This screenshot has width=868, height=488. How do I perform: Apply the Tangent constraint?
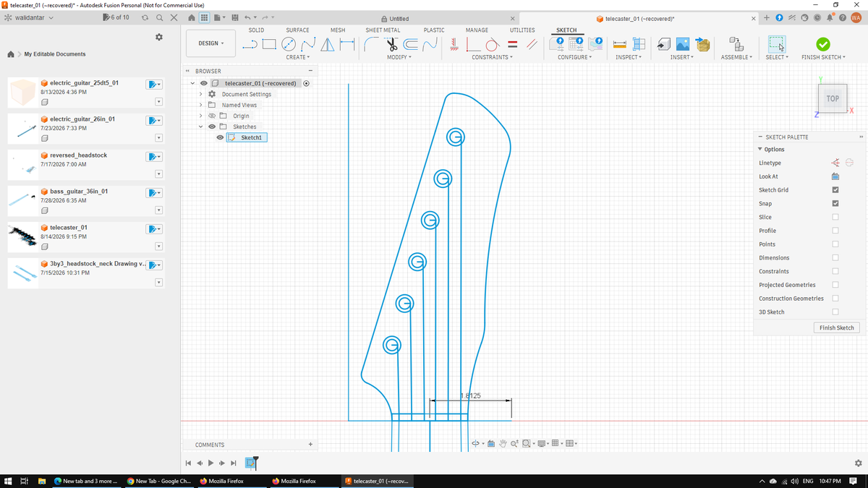click(493, 43)
